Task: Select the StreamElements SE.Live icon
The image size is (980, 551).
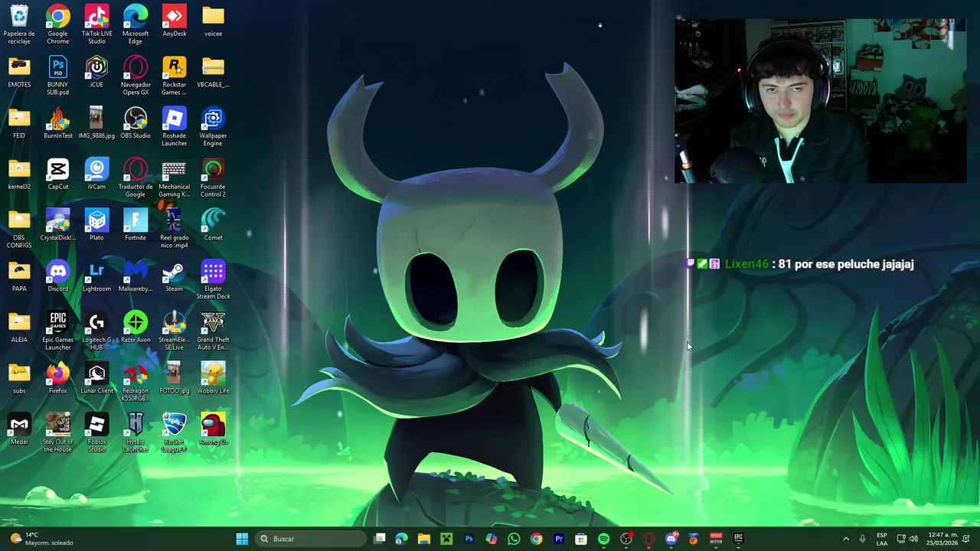Action: click(174, 331)
